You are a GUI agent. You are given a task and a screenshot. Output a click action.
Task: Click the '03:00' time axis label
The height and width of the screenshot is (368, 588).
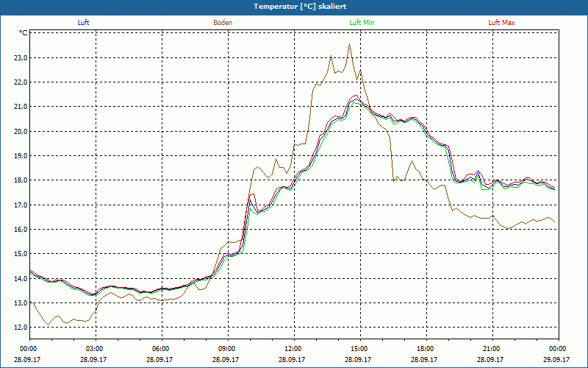pyautogui.click(x=96, y=349)
